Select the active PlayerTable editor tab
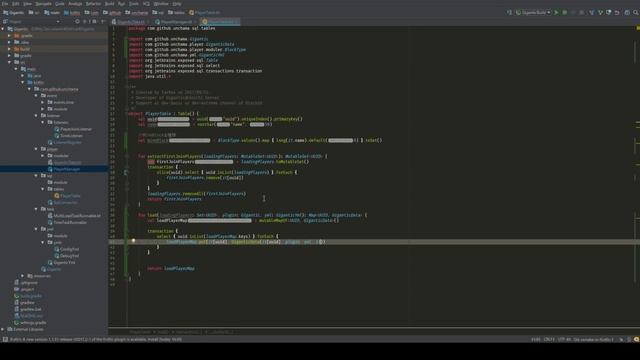640x360 pixels. (x=220, y=22)
